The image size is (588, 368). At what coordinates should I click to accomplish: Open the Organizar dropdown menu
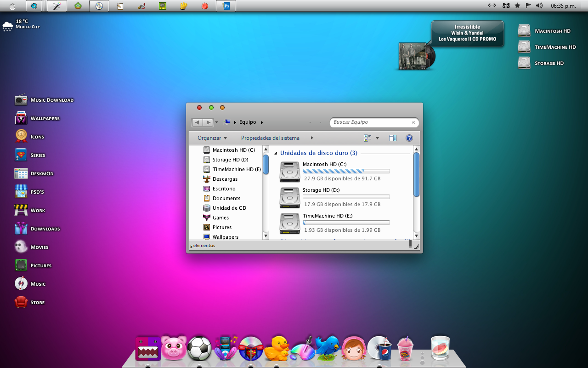[212, 138]
